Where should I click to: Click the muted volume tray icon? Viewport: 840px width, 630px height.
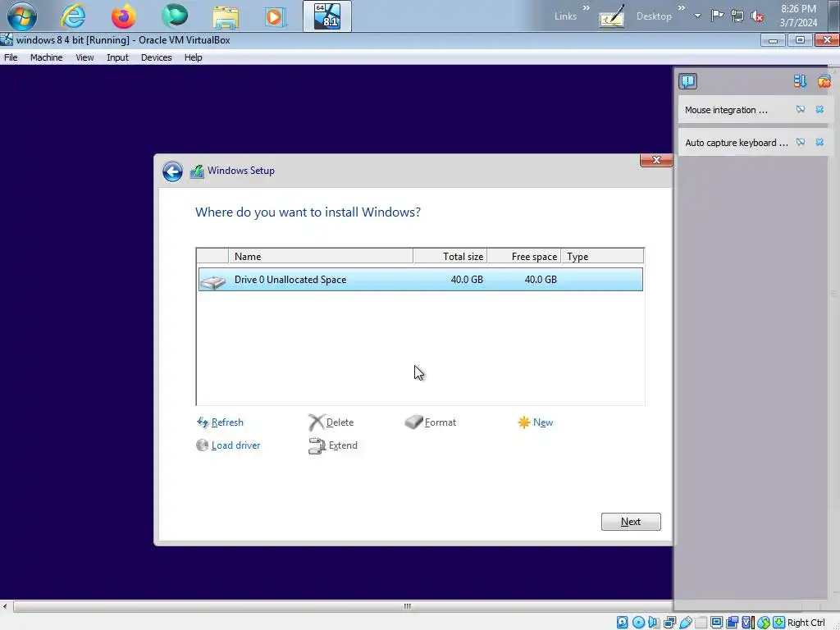757,16
